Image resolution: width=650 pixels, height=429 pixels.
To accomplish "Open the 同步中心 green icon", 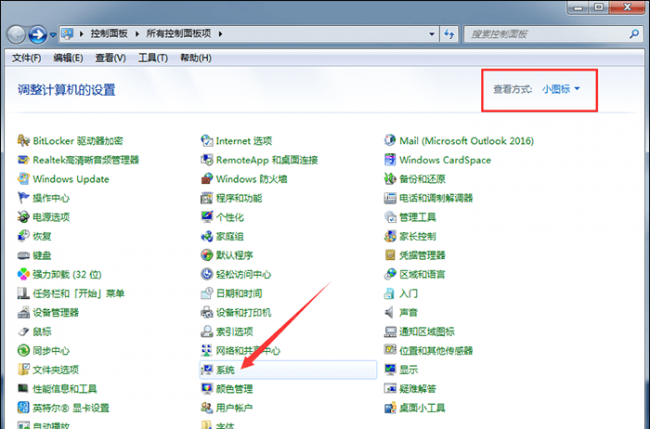I will pos(23,350).
